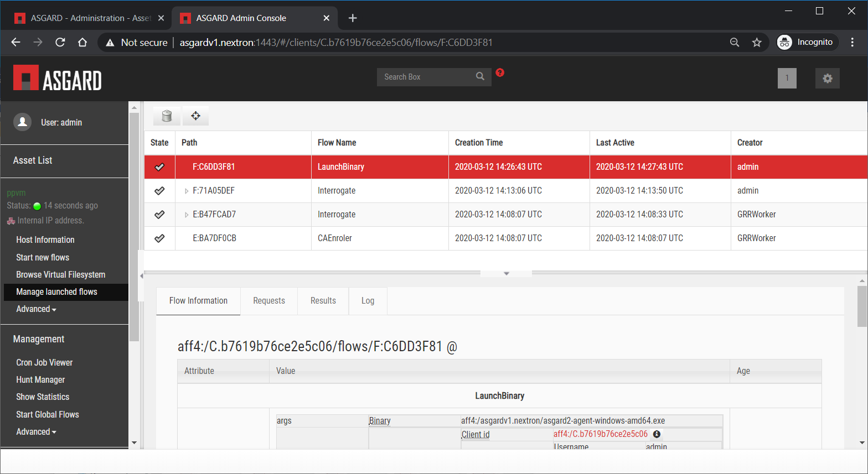
Task: Open Show Statistics
Action: pos(43,397)
